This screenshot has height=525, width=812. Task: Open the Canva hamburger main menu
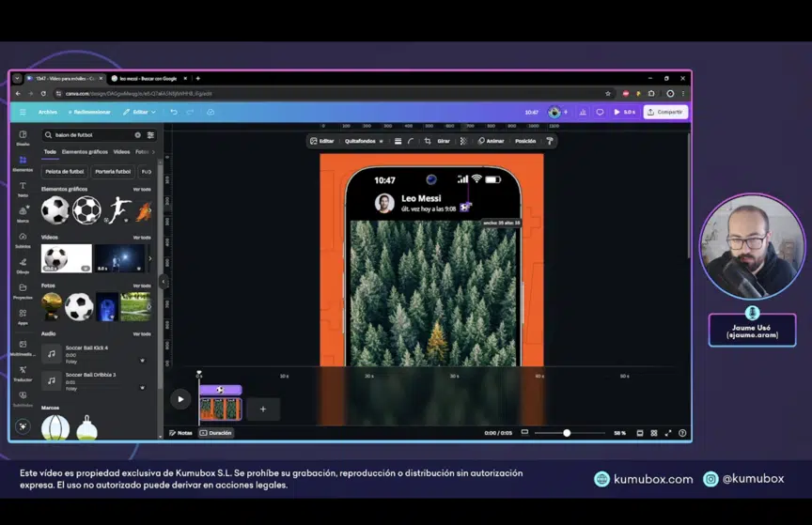pyautogui.click(x=23, y=112)
